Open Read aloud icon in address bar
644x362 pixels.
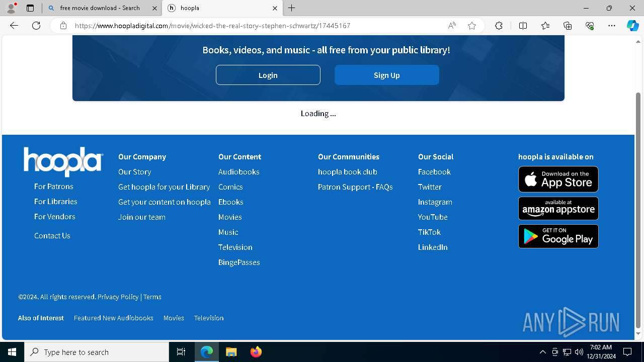pos(452,26)
